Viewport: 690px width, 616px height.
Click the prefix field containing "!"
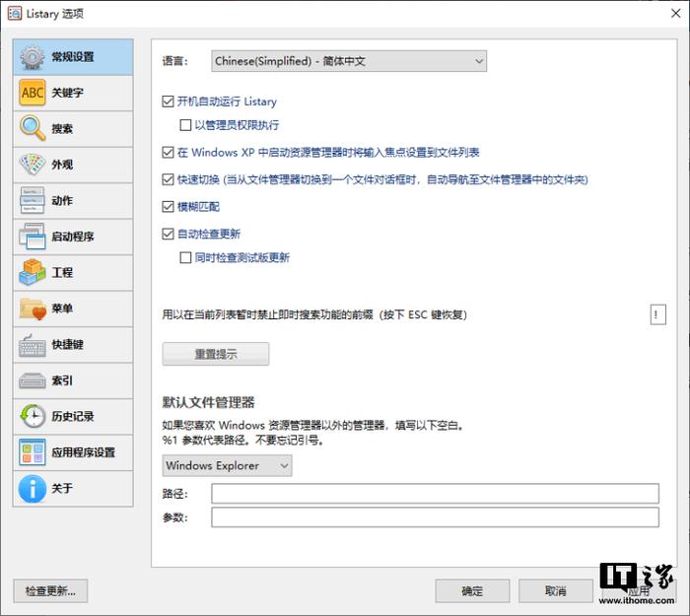tap(657, 314)
